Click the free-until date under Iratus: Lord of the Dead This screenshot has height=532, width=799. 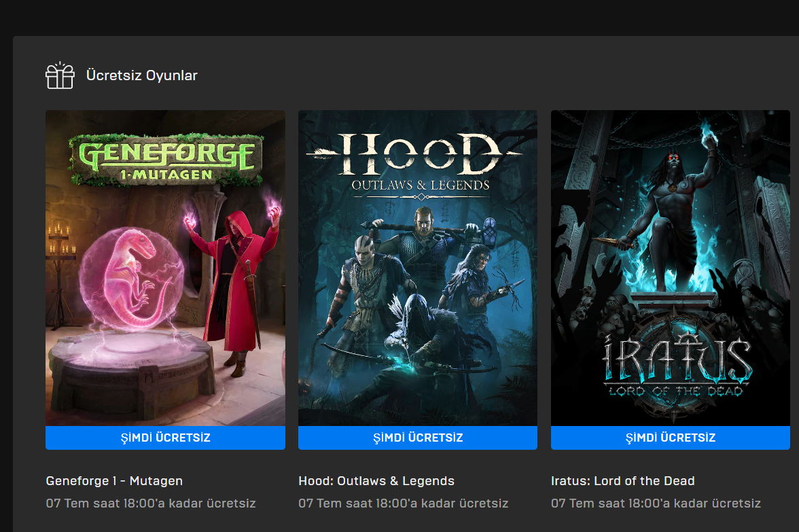point(656,503)
